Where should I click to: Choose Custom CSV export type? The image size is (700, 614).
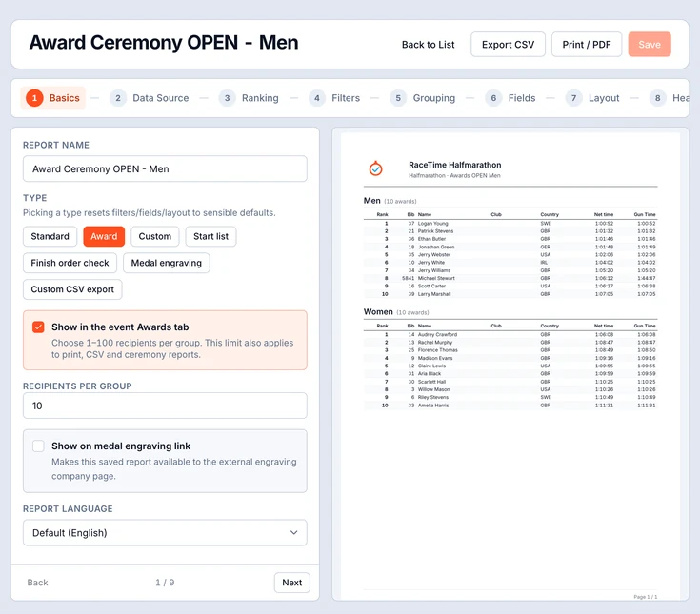tap(72, 289)
